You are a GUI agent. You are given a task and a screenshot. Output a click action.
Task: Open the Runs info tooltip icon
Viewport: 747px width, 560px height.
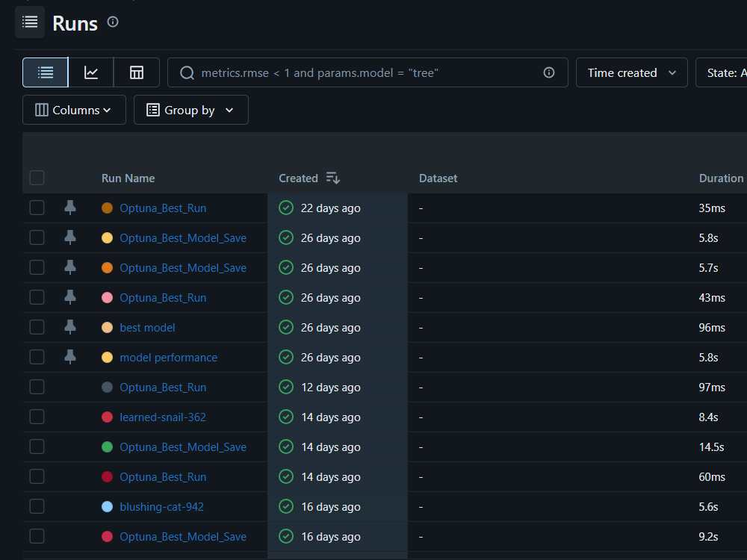pos(113,22)
